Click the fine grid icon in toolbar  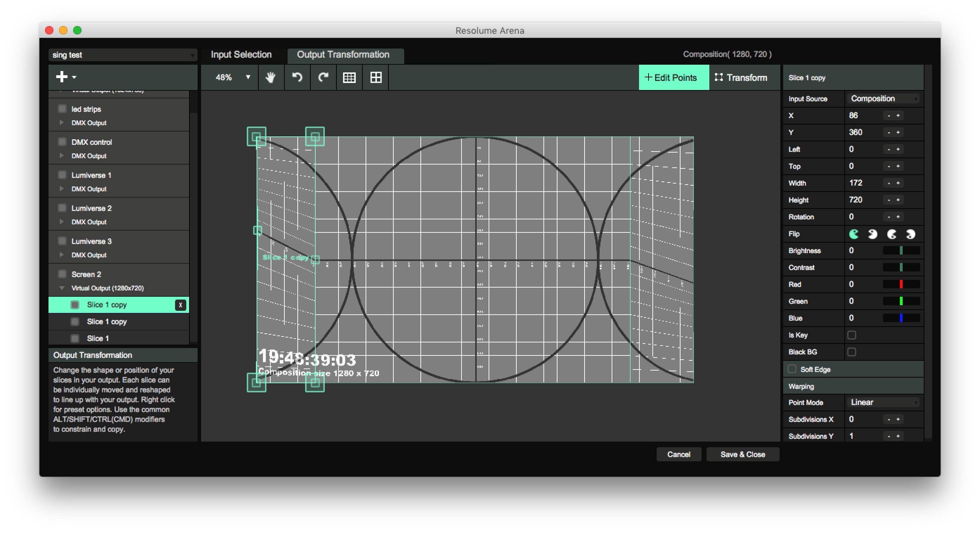click(349, 78)
